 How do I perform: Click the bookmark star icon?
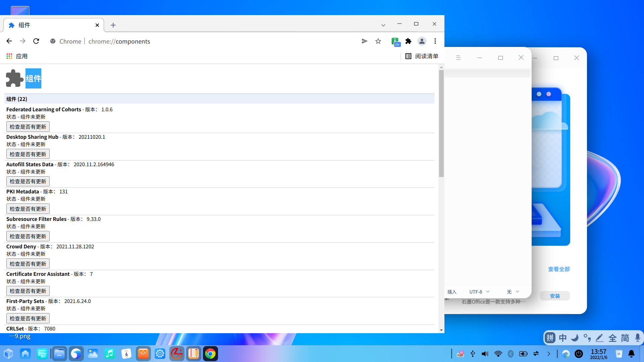(378, 41)
